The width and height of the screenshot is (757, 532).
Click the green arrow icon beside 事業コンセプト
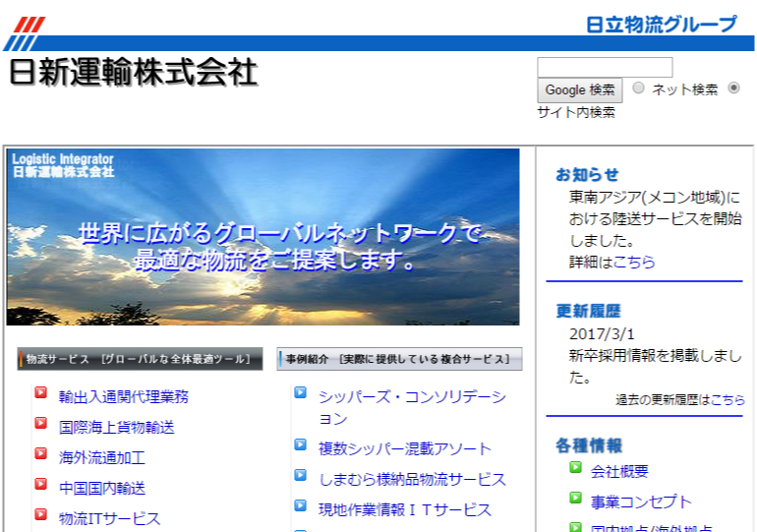click(x=575, y=498)
